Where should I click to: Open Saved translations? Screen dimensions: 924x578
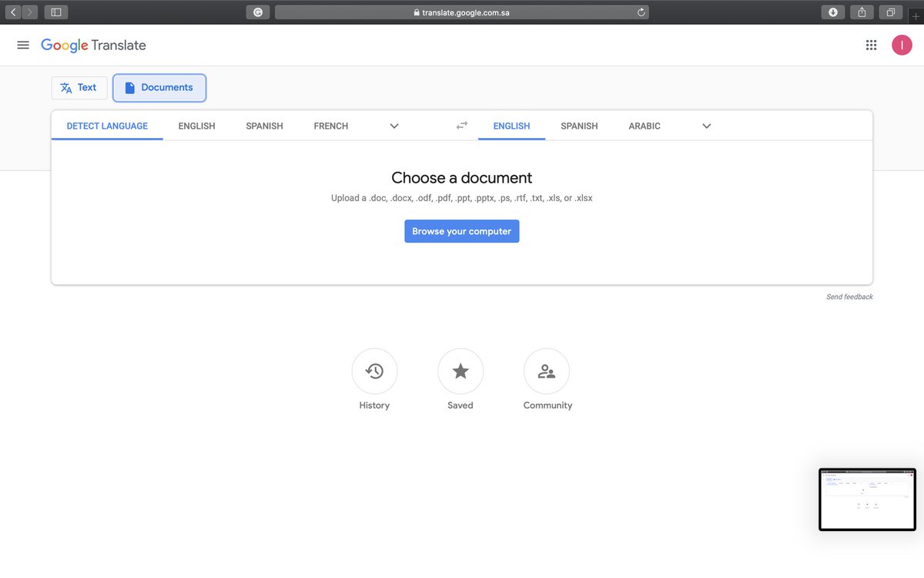tap(460, 371)
